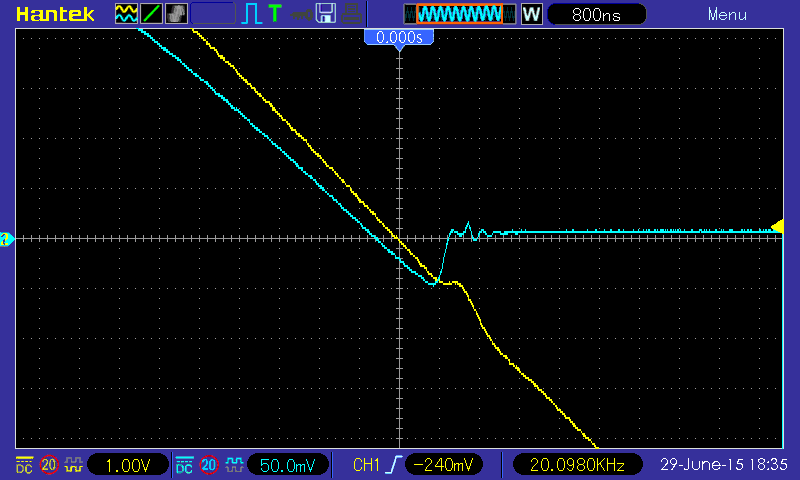Screen dimensions: 800x480
Task: Click the printer icon
Action: pyautogui.click(x=352, y=14)
